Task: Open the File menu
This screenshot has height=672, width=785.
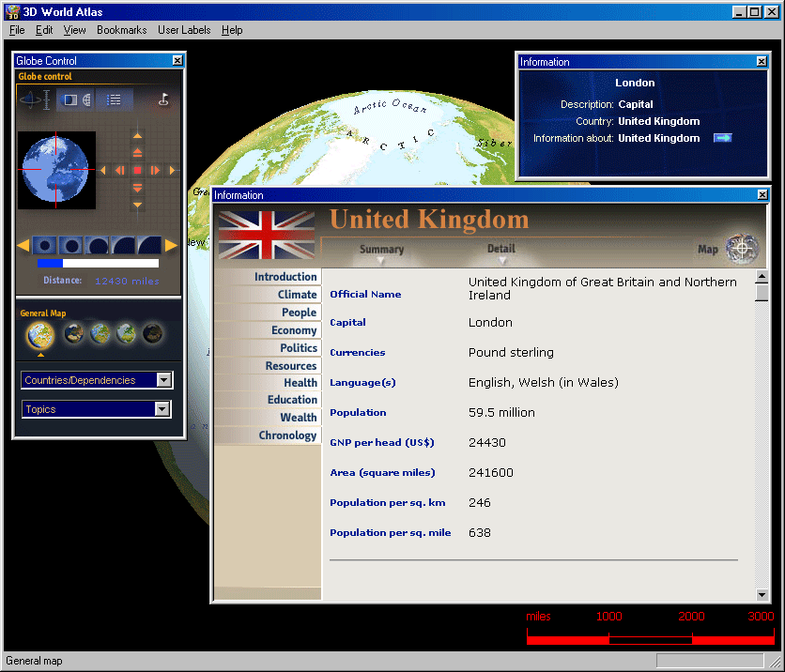Action: pos(17,30)
